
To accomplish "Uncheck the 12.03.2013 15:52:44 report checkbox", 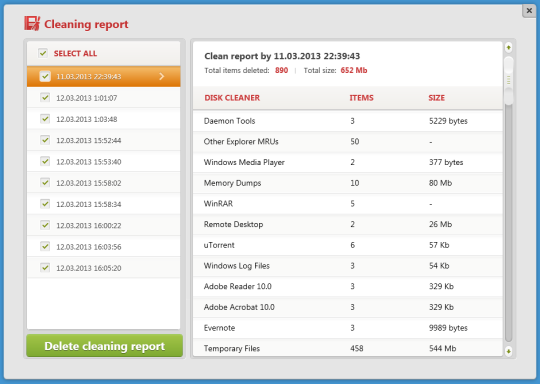I will [45, 140].
